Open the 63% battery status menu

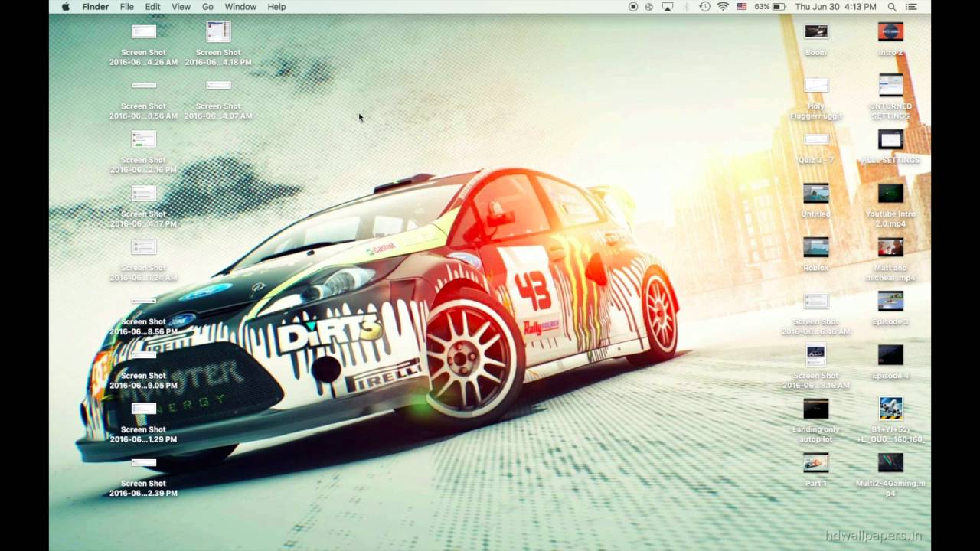point(770,7)
